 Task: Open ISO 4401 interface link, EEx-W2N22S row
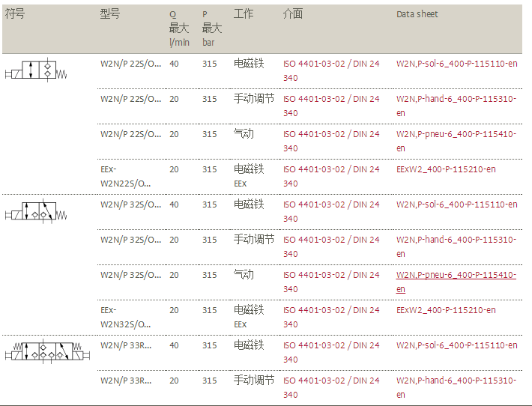pyautogui.click(x=331, y=176)
